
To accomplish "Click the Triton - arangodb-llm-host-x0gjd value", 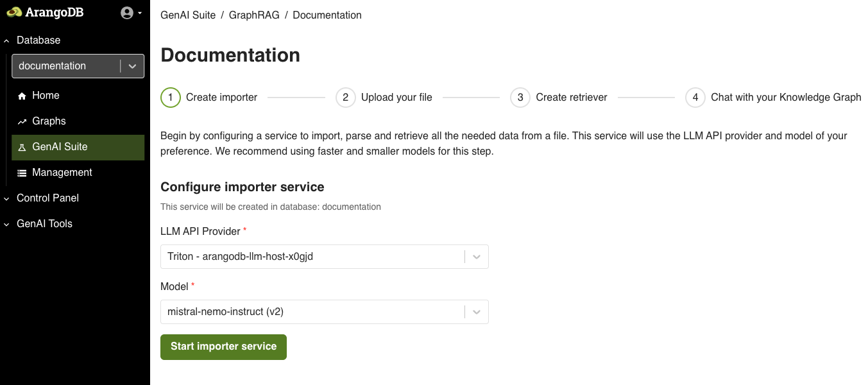I will (240, 257).
